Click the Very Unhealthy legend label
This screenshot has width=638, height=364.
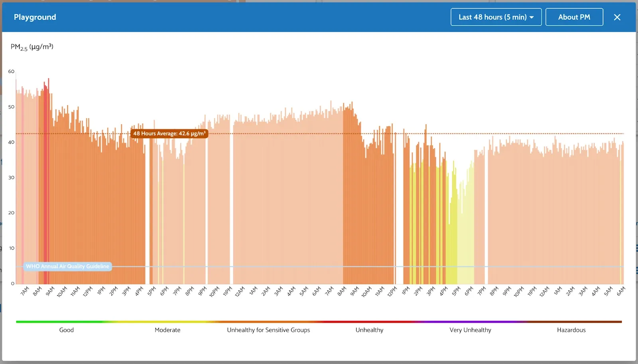click(470, 330)
